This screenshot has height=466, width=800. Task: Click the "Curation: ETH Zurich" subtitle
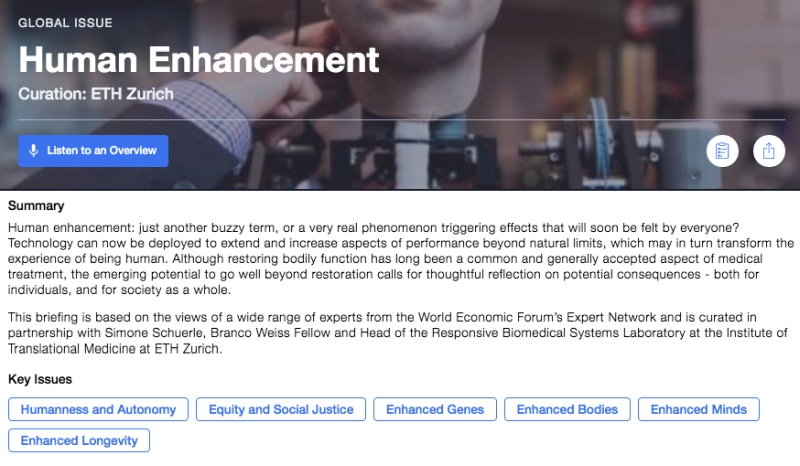(96, 94)
